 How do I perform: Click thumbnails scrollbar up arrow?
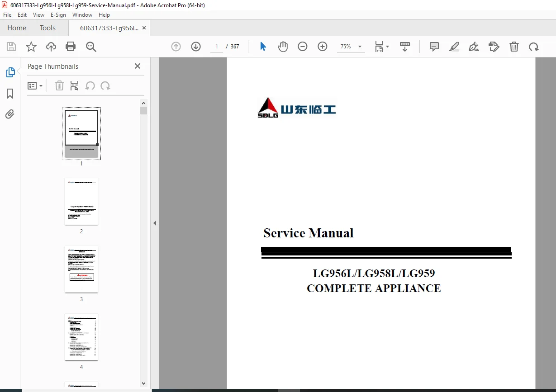pyautogui.click(x=143, y=103)
